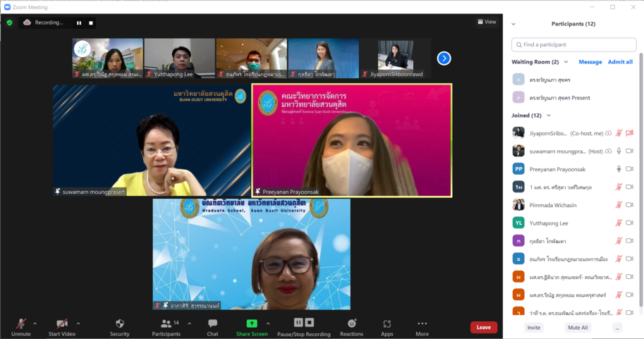Viewport: 644px width, 339px height.
Task: Click the green encryption shield icon
Action: click(x=9, y=23)
